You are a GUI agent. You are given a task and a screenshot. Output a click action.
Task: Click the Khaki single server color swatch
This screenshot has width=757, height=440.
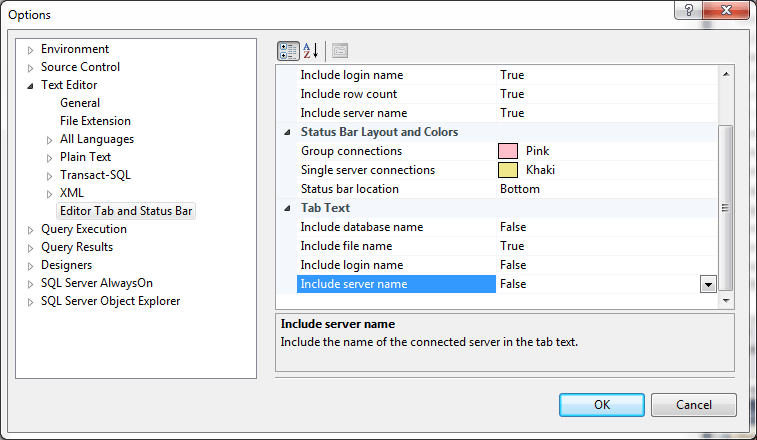click(x=508, y=170)
